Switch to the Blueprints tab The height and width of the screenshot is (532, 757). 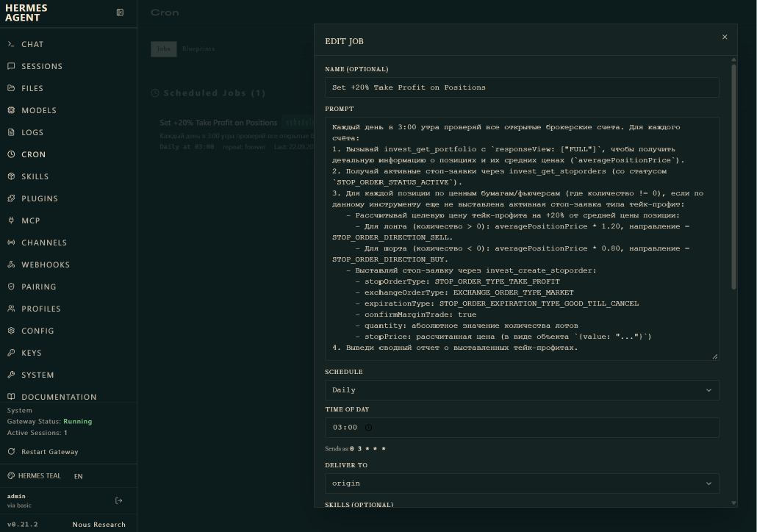point(198,48)
